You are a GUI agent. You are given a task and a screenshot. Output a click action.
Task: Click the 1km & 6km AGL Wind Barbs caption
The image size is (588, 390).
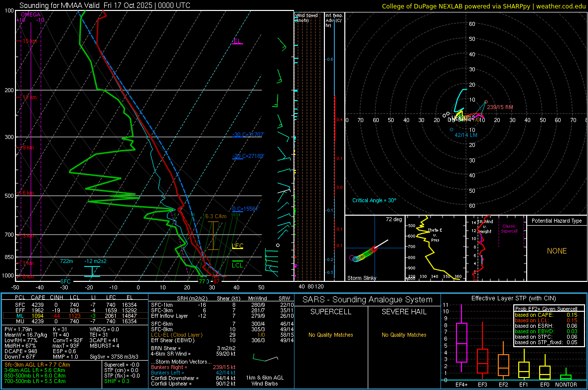coord(265,381)
